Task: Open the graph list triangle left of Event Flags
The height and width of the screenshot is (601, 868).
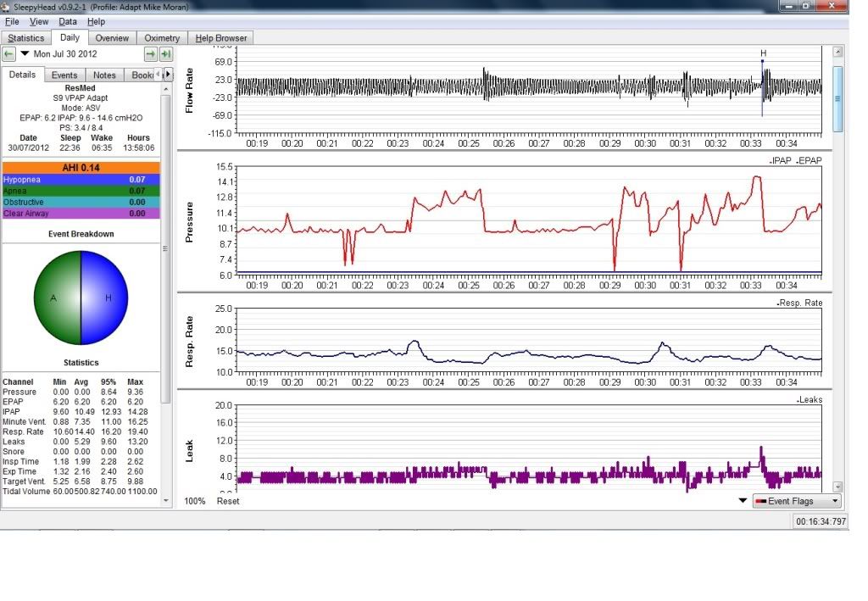Action: coord(743,501)
